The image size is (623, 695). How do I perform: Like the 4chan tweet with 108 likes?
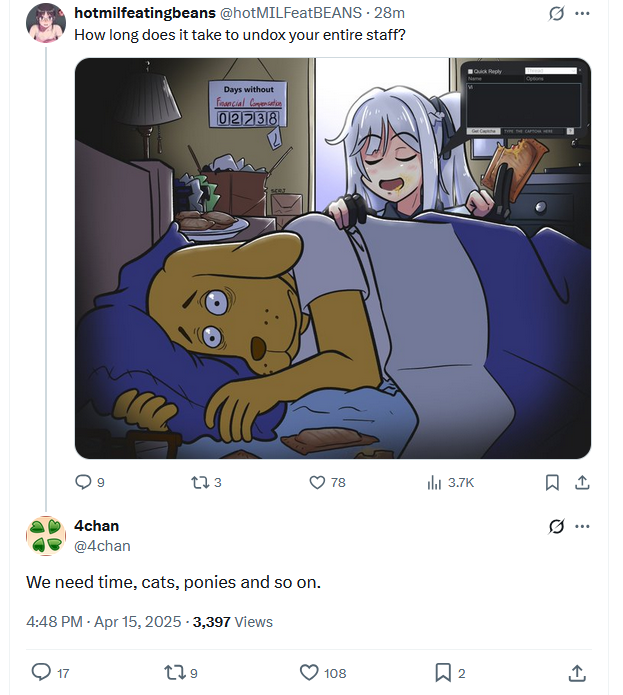tap(309, 673)
